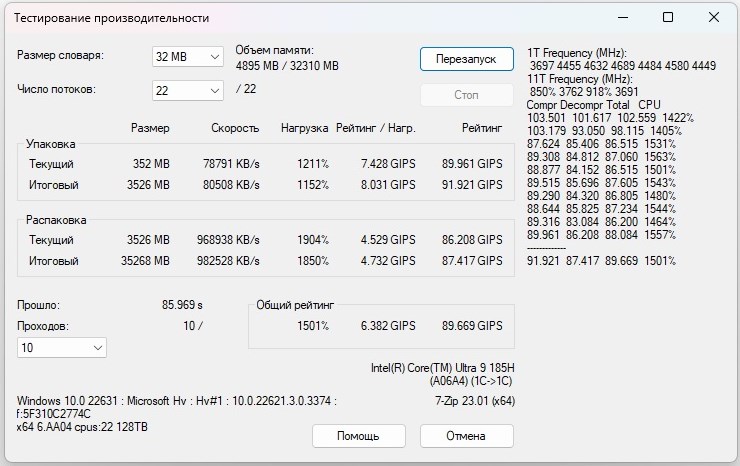
Task: Click the elapsed time value 85.969 s
Action: (182, 305)
